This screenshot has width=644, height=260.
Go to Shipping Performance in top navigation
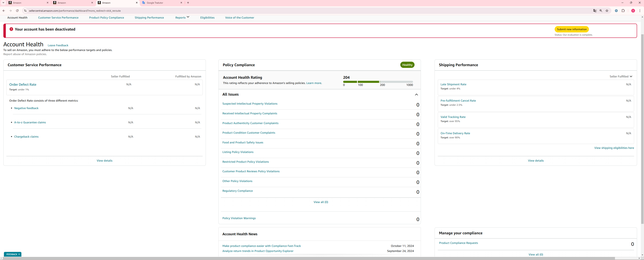(x=149, y=17)
